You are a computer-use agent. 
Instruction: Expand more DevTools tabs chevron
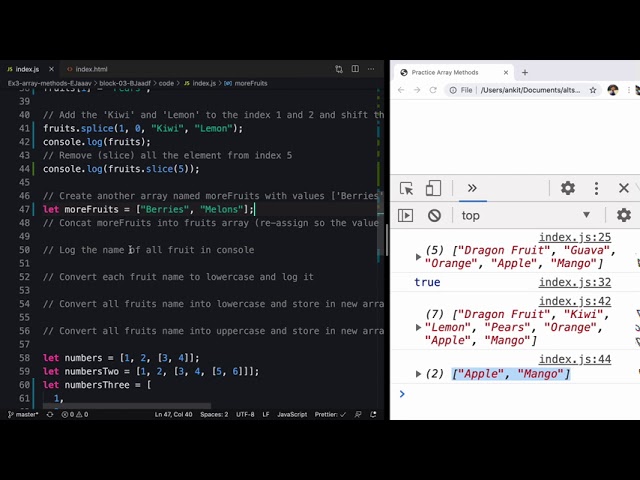pyautogui.click(x=472, y=188)
